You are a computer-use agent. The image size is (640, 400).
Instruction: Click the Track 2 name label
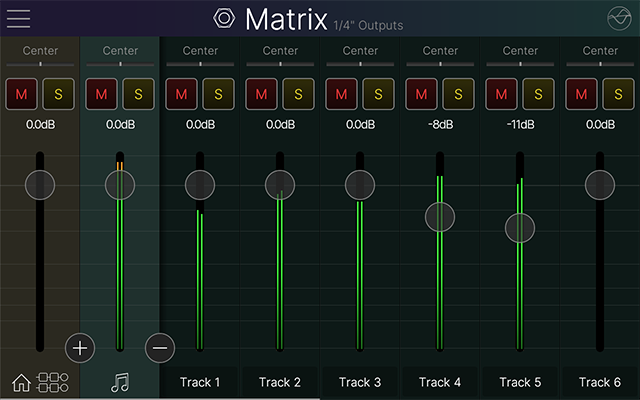280,382
